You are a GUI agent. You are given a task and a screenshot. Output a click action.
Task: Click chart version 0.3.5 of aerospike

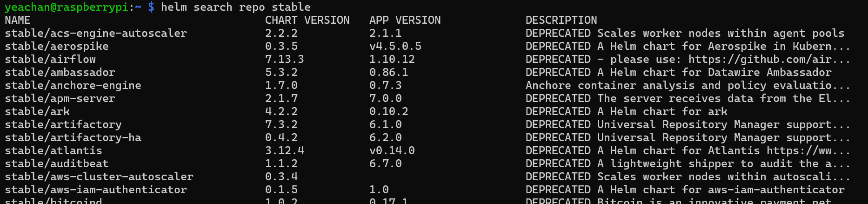281,46
